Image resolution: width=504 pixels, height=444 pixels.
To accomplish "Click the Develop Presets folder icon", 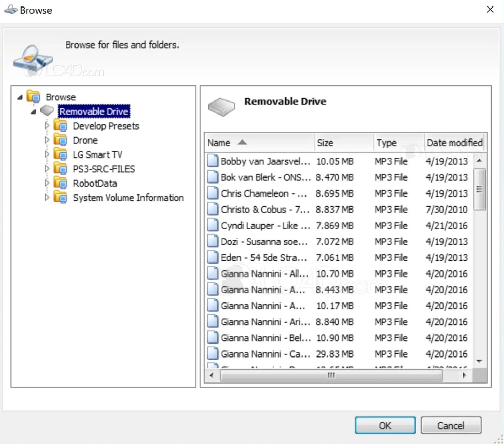I will coord(60,125).
